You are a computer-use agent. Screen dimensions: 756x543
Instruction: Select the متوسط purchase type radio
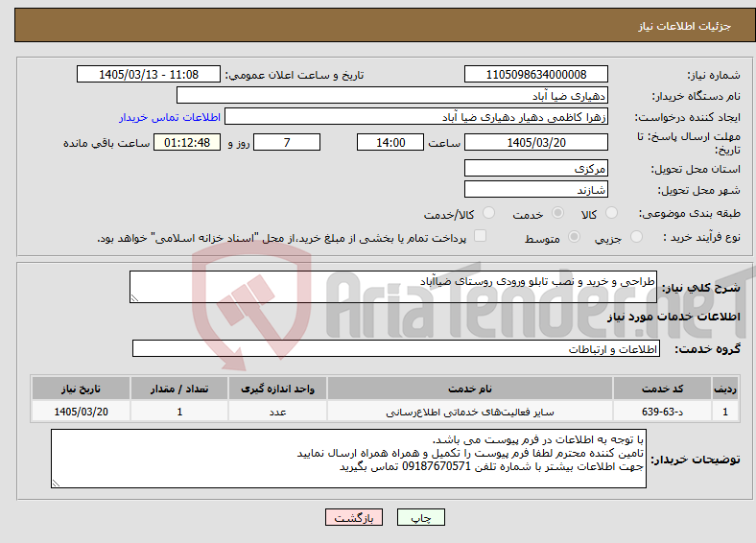pos(574,236)
